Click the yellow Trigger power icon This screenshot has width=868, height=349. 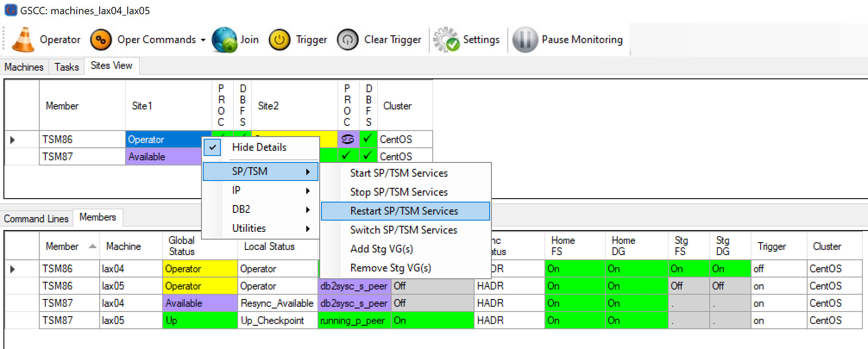[280, 40]
